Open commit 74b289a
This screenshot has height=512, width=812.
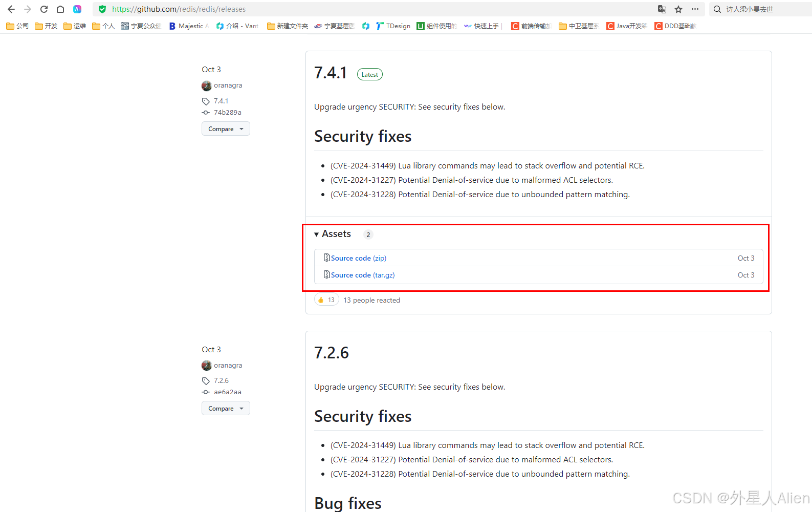(228, 112)
